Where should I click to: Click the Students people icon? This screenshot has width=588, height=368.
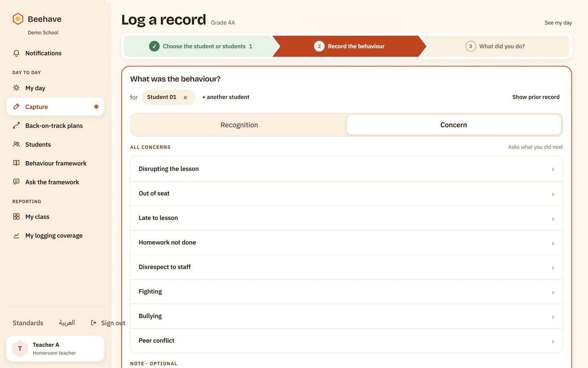[16, 144]
